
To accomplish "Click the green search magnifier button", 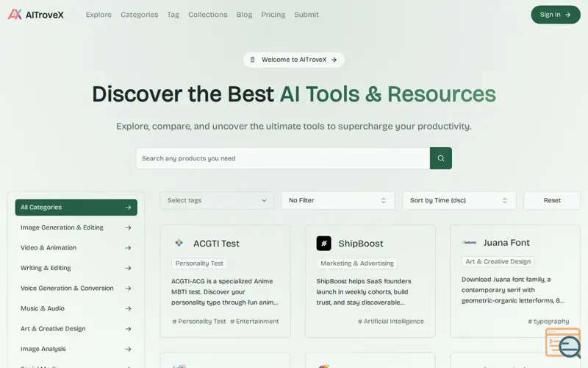I will tap(440, 158).
